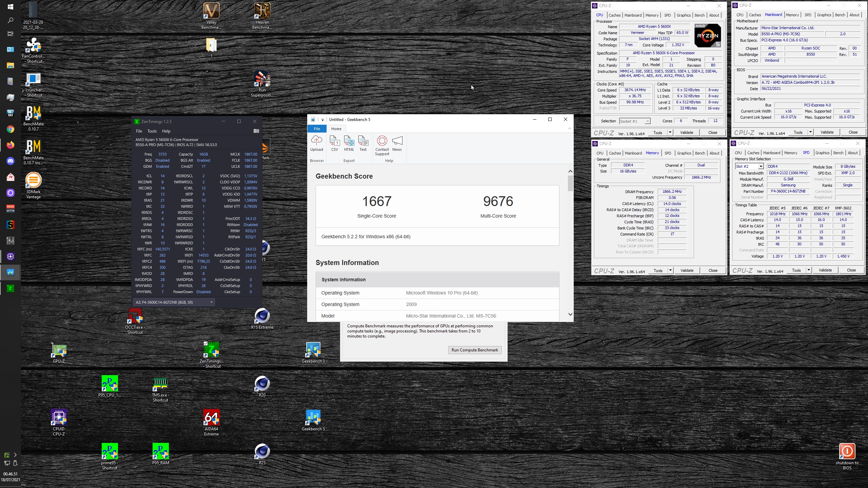Open Geekbench quick access toolbar dropdown
This screenshot has width=868, height=488.
pos(322,120)
